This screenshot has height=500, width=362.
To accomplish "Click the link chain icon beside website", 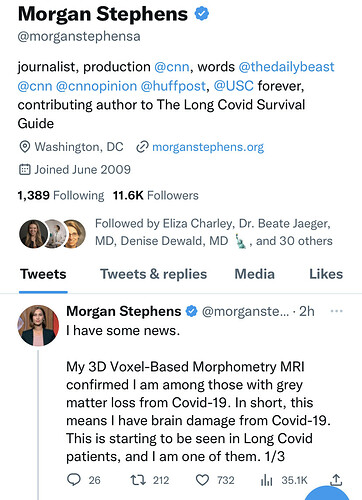I will coord(142,147).
